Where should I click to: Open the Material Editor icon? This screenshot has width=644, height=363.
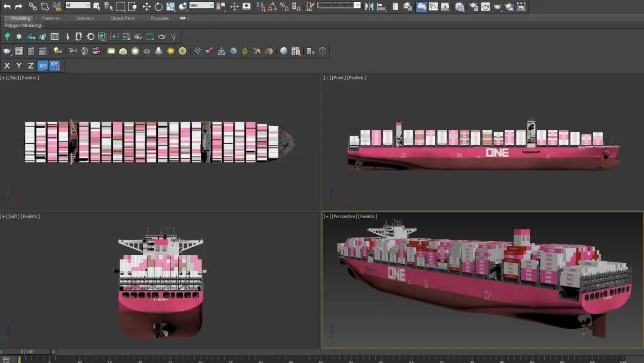point(459,6)
